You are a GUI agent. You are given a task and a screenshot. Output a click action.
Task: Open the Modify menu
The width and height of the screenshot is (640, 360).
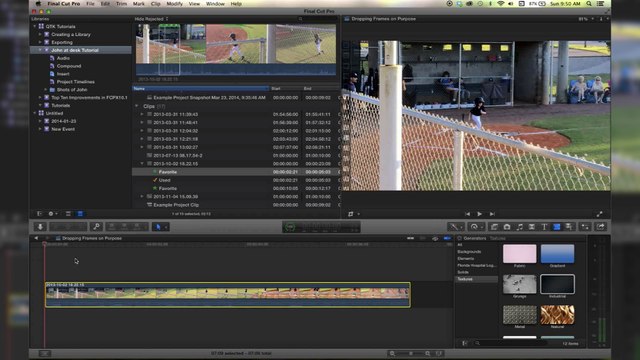pos(174,4)
